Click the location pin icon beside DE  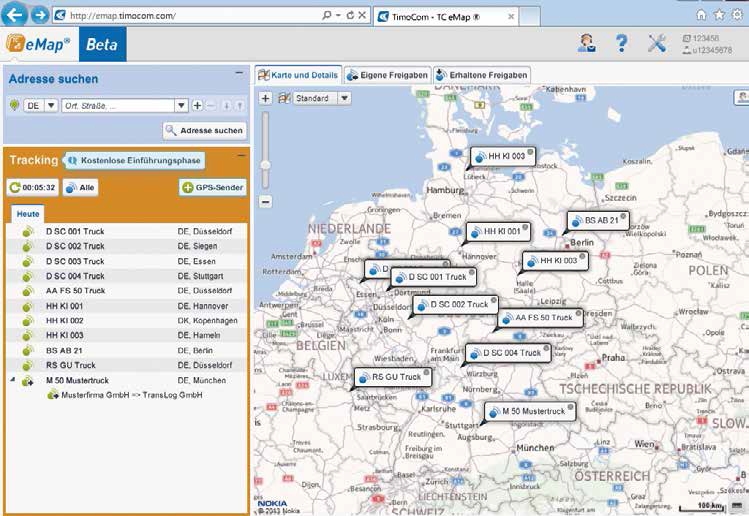pos(14,105)
